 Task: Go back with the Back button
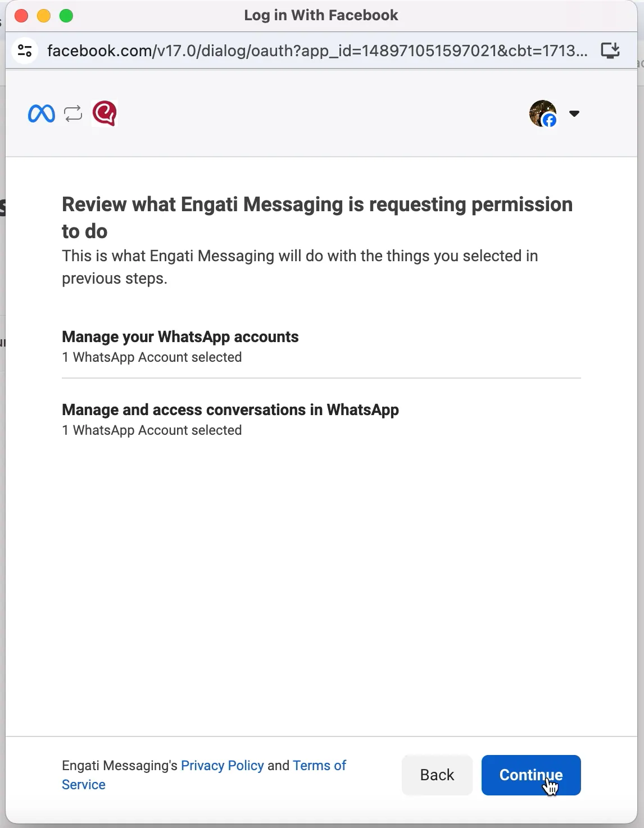pos(437,775)
